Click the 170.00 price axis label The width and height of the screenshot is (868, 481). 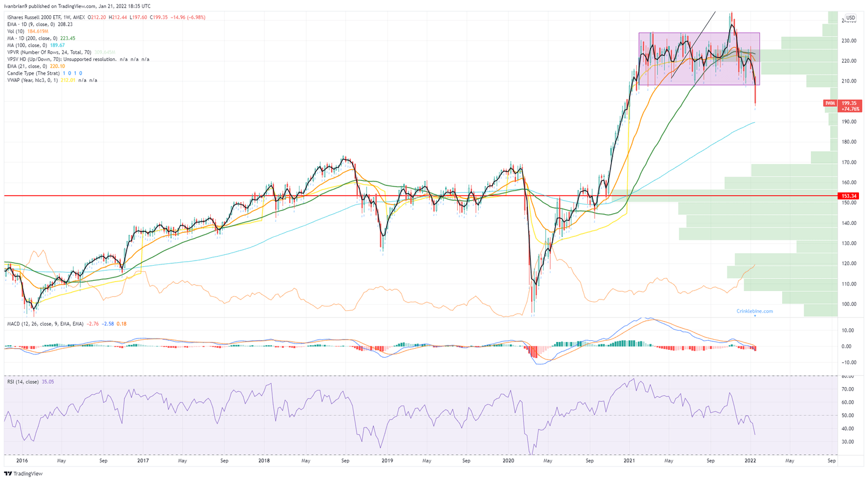tap(849, 162)
